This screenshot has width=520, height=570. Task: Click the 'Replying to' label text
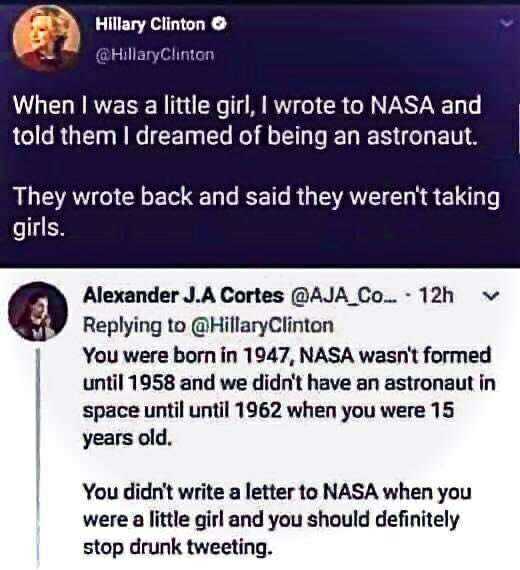[x=134, y=325]
